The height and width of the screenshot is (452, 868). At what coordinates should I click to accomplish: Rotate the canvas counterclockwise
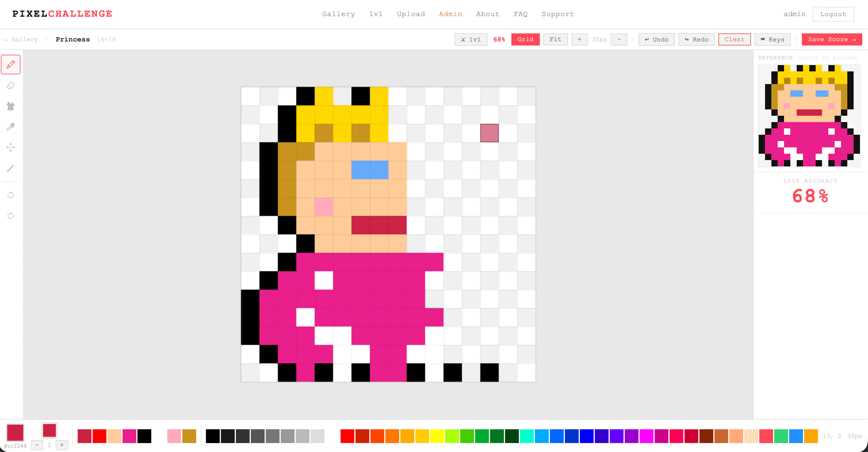[x=11, y=195]
